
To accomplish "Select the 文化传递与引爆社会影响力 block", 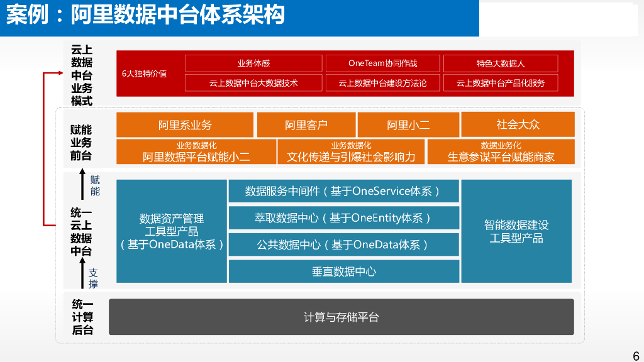I will (x=351, y=152).
